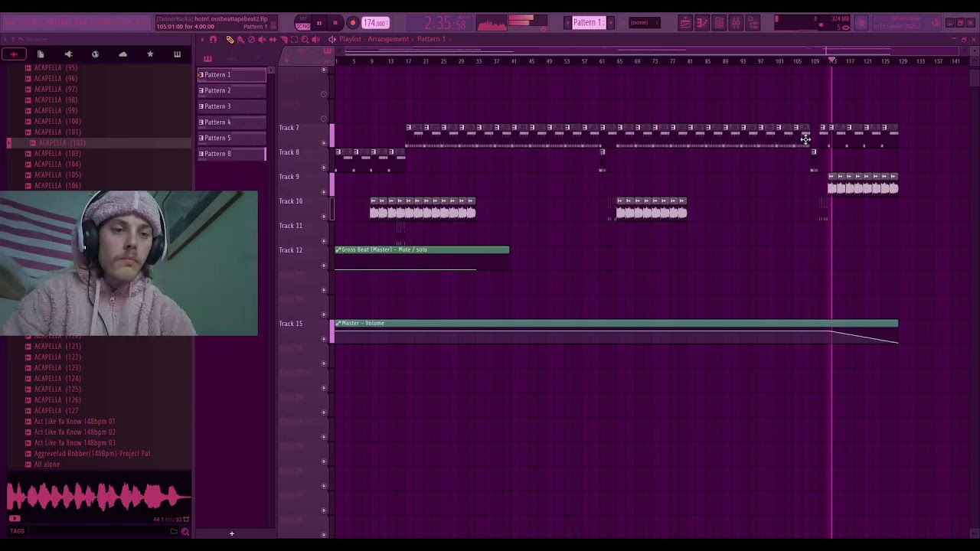This screenshot has height=551, width=980.
Task: Click the browser search magnifier icon
Action: click(185, 531)
